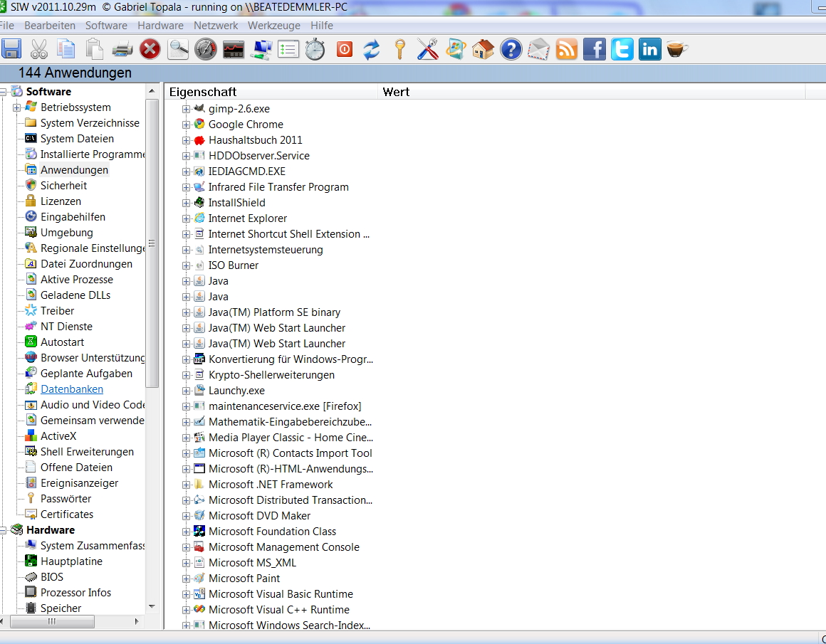Open the gauge speedometer tool icon
This screenshot has height=644, width=826.
click(206, 50)
